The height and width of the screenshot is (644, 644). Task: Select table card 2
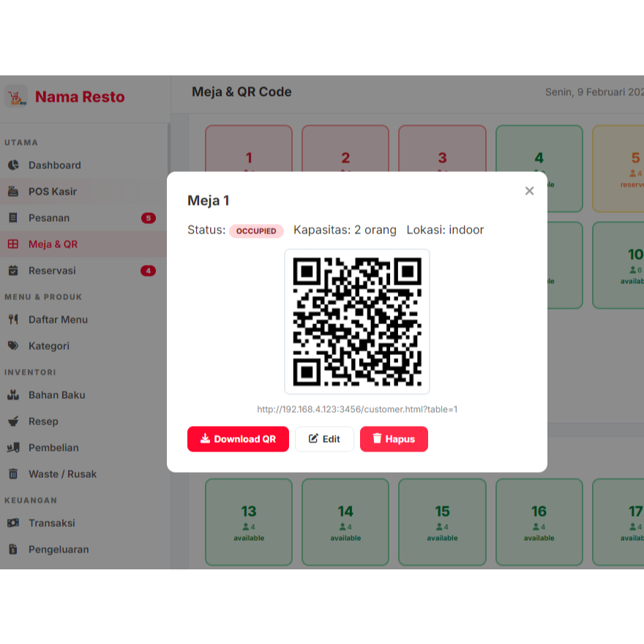click(x=345, y=149)
